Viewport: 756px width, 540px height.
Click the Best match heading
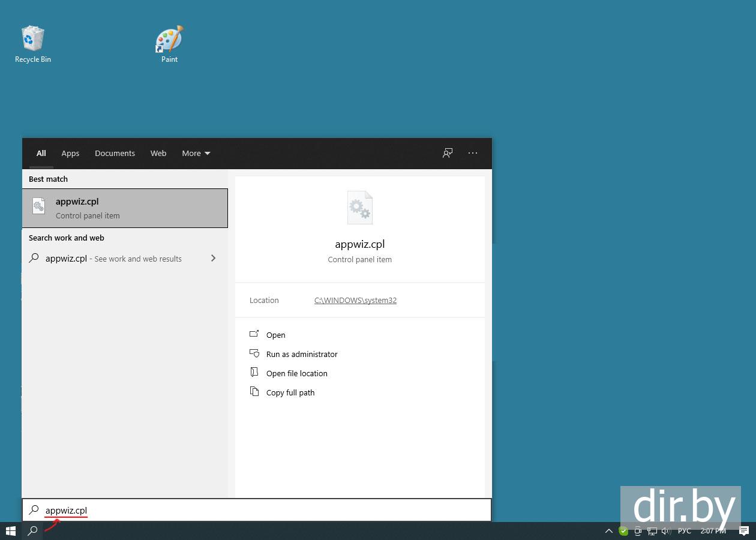click(48, 179)
